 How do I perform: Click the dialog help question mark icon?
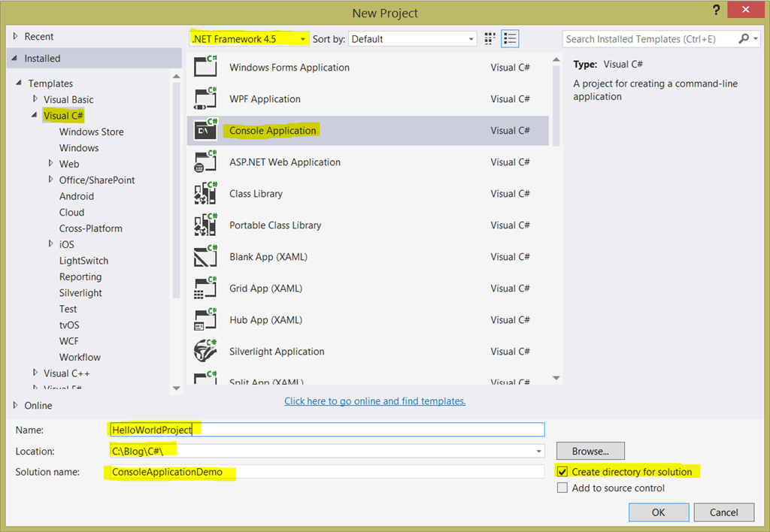(x=715, y=10)
